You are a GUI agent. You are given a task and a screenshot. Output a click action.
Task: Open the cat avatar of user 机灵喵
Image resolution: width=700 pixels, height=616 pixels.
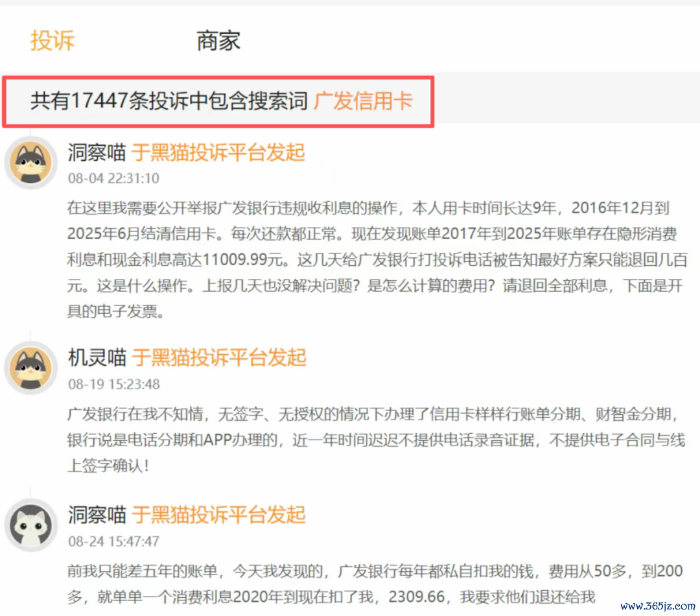31,368
